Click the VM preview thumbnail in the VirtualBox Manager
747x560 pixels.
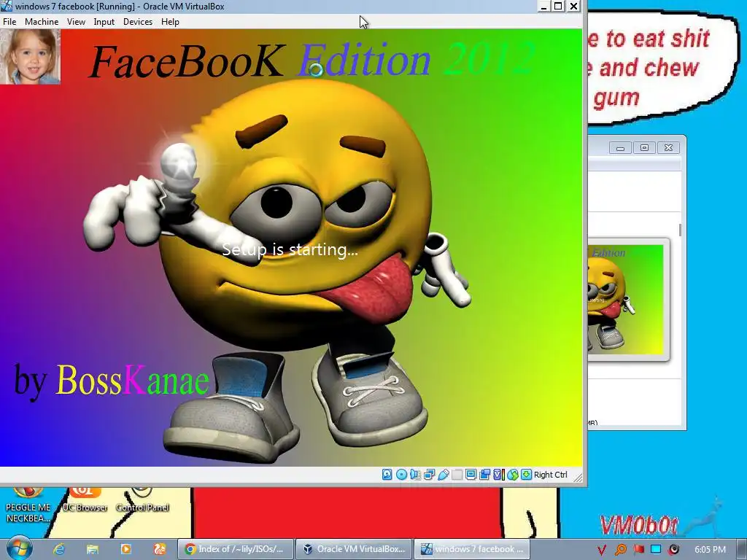tap(625, 300)
